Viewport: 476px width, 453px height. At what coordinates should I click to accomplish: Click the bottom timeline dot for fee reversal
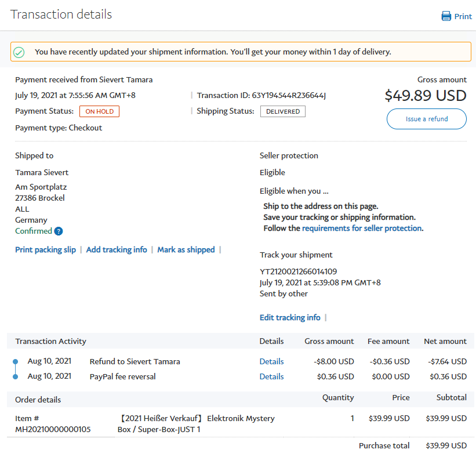coord(16,377)
